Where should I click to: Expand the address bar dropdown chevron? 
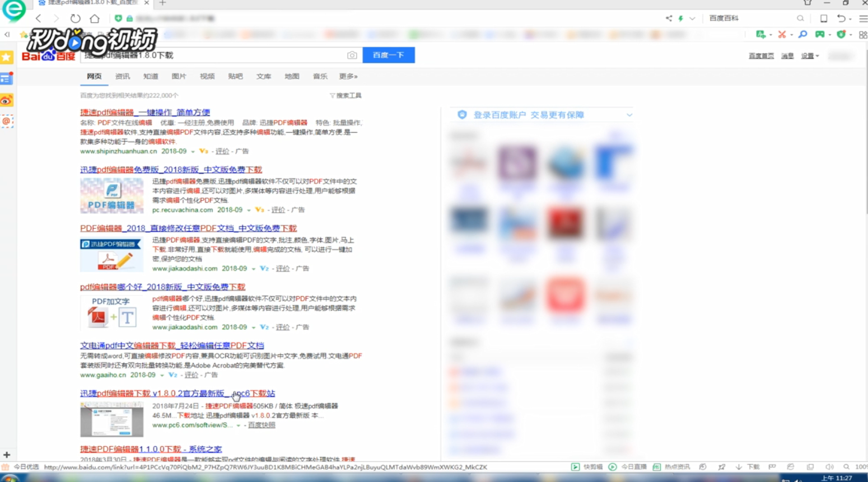click(693, 18)
